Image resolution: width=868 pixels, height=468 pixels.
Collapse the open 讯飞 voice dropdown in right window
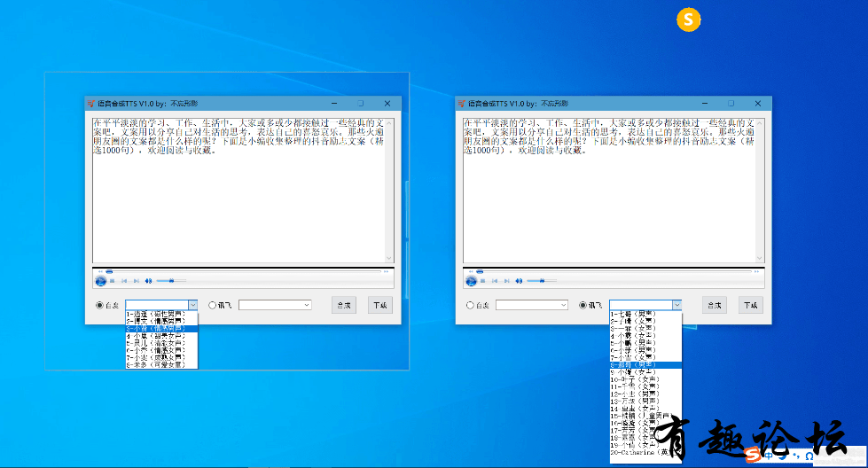pyautogui.click(x=677, y=305)
